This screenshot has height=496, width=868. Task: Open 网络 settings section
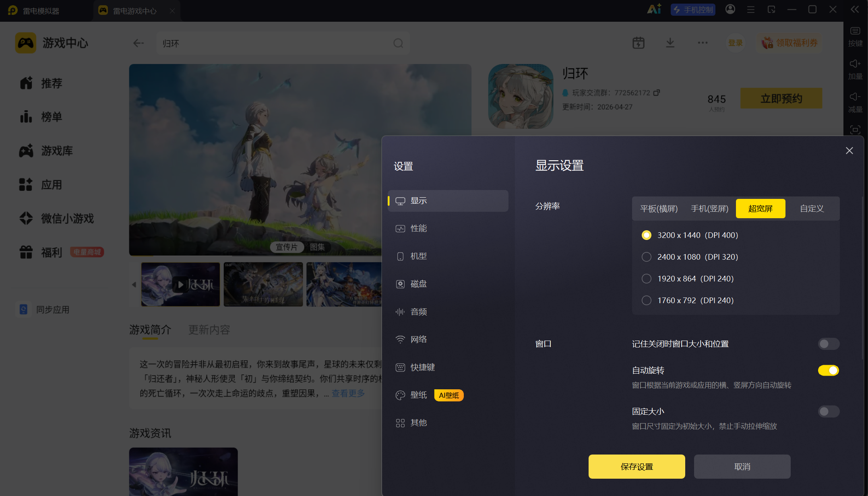(x=448, y=340)
